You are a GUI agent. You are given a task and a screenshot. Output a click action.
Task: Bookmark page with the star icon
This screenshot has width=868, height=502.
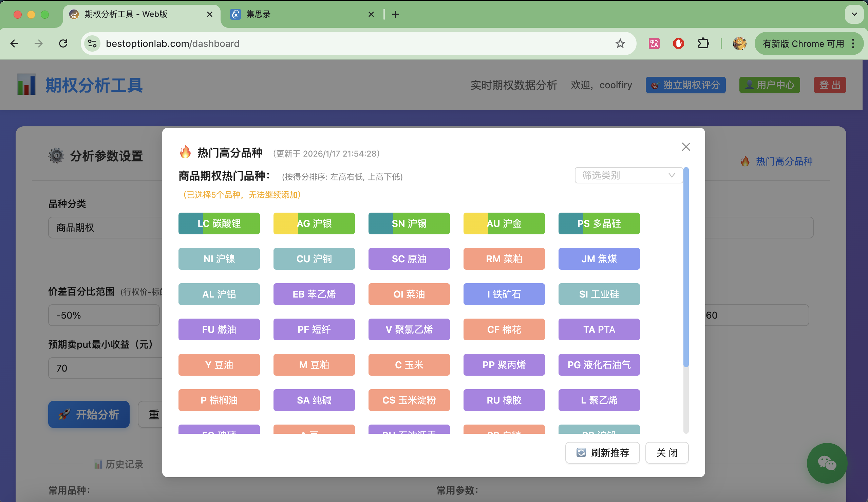coord(620,43)
